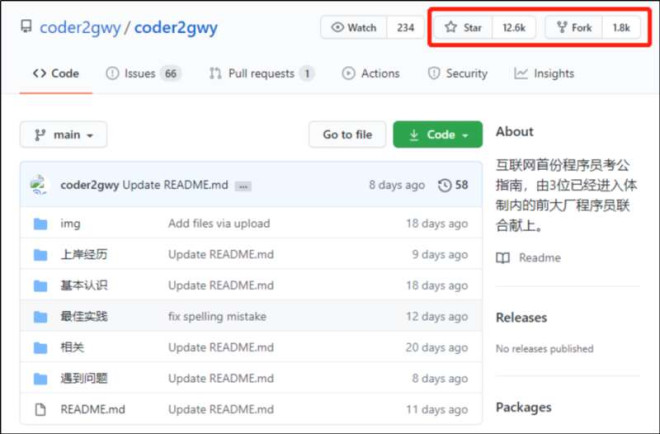The height and width of the screenshot is (434, 660).
Task: Switch to the Code tab
Action: (56, 74)
